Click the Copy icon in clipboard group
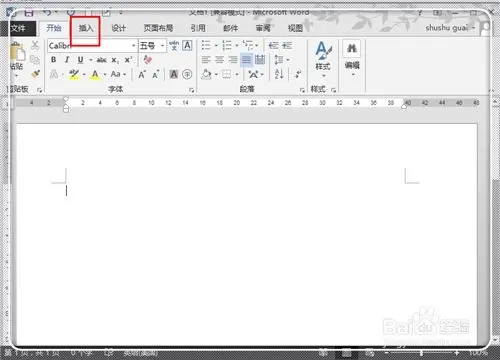The width and height of the screenshot is (500, 360). pyautogui.click(x=35, y=60)
